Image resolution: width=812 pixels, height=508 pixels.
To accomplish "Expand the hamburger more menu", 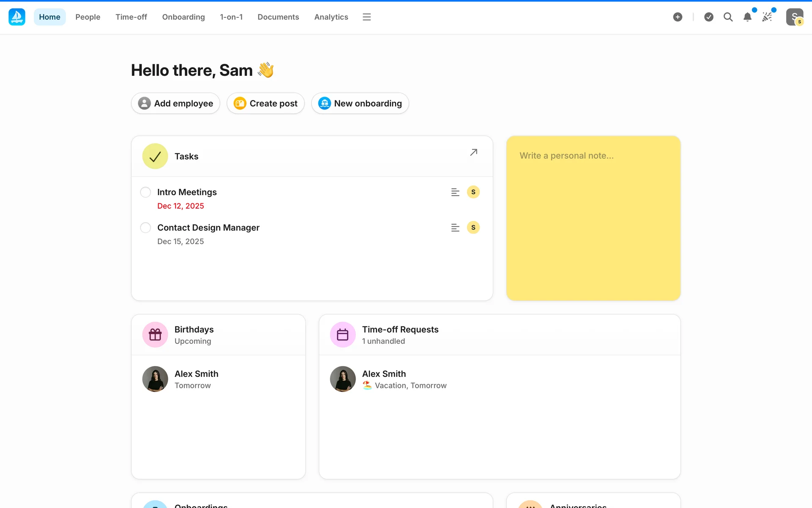I will [x=367, y=17].
